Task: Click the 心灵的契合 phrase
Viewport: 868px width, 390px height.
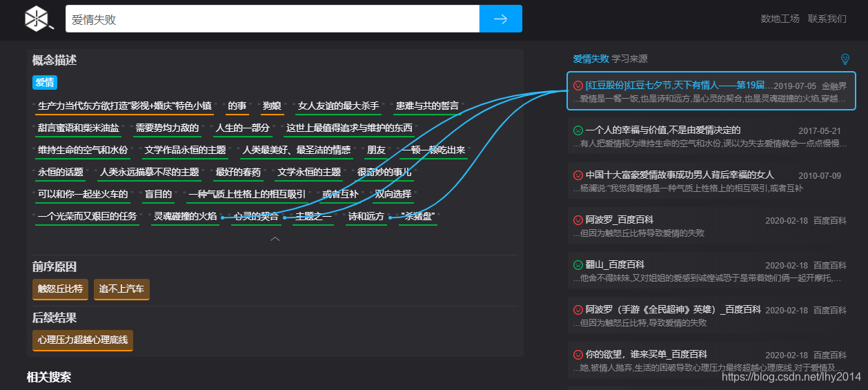Action: [x=255, y=217]
